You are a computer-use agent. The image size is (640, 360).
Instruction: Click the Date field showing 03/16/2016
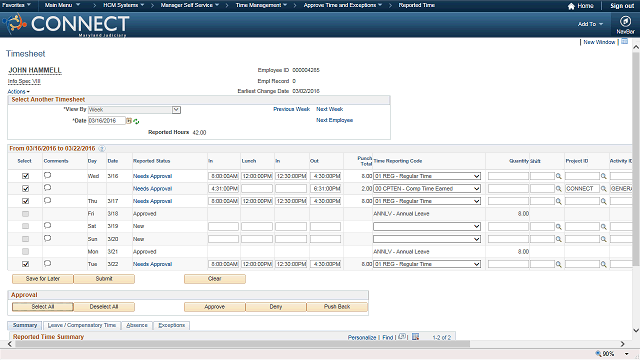coord(107,121)
